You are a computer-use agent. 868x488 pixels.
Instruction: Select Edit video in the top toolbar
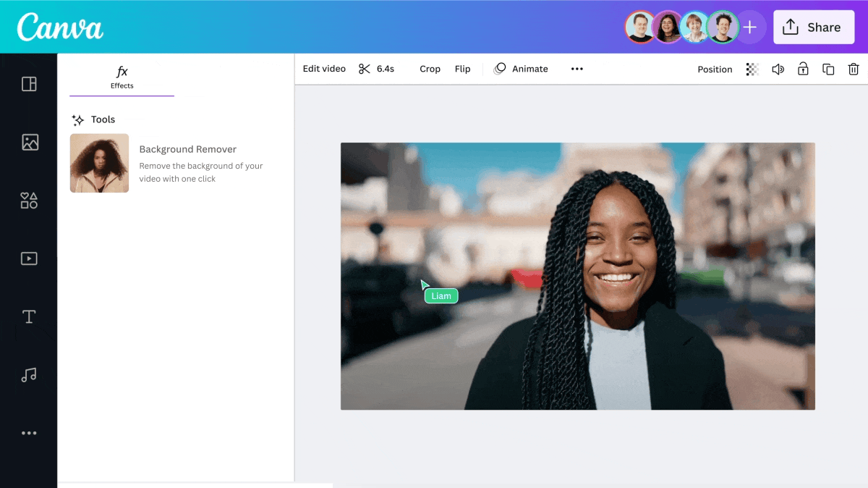coord(324,68)
